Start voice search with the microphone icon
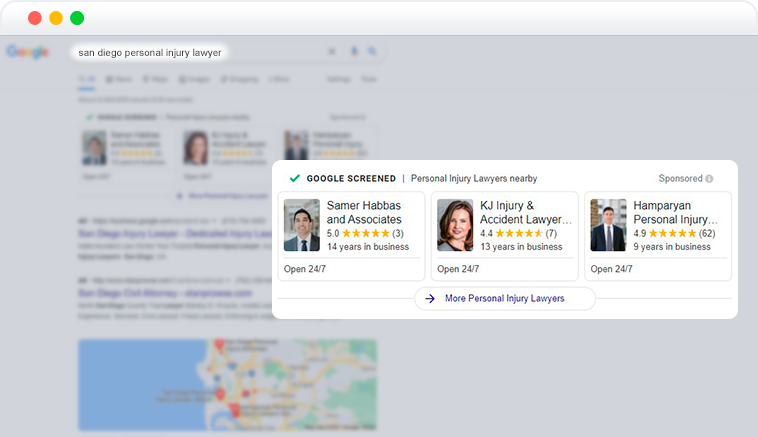The height and width of the screenshot is (437, 758). tap(353, 52)
